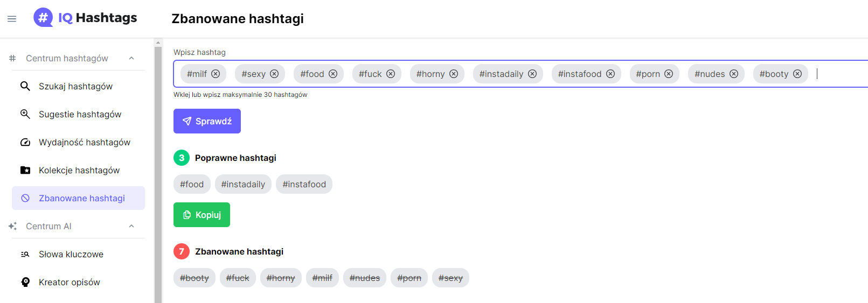Go to Sugestie hashtagów

click(80, 114)
